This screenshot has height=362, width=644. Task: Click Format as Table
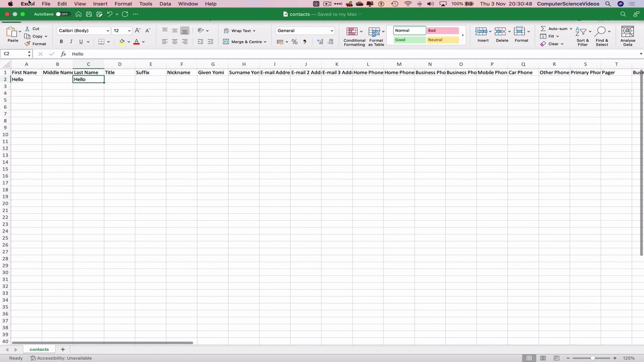(376, 36)
